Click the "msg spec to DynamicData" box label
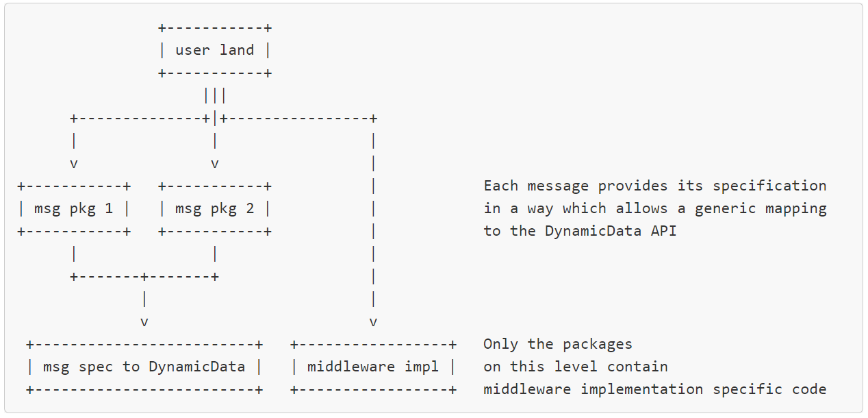This screenshot has width=868, height=418. (x=144, y=367)
